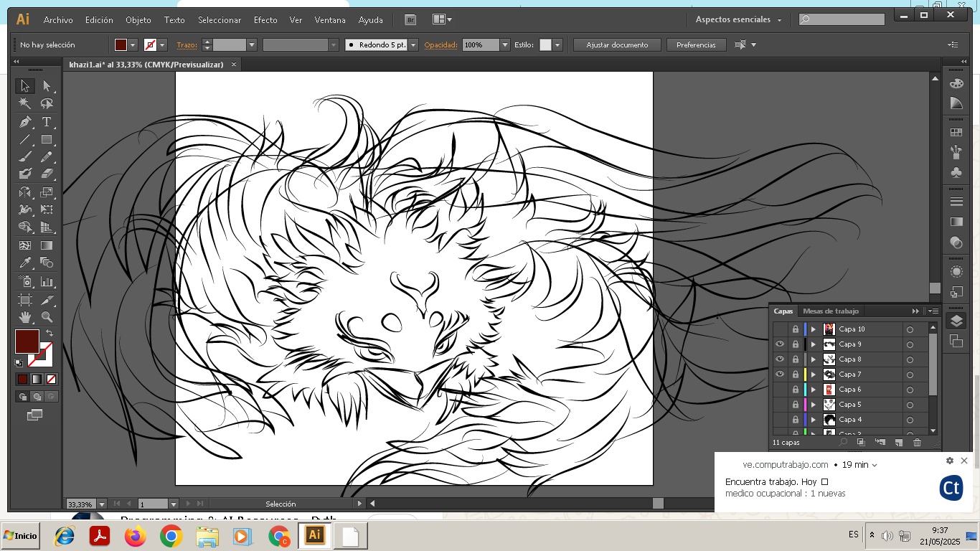Select the Hand tool

(24, 316)
